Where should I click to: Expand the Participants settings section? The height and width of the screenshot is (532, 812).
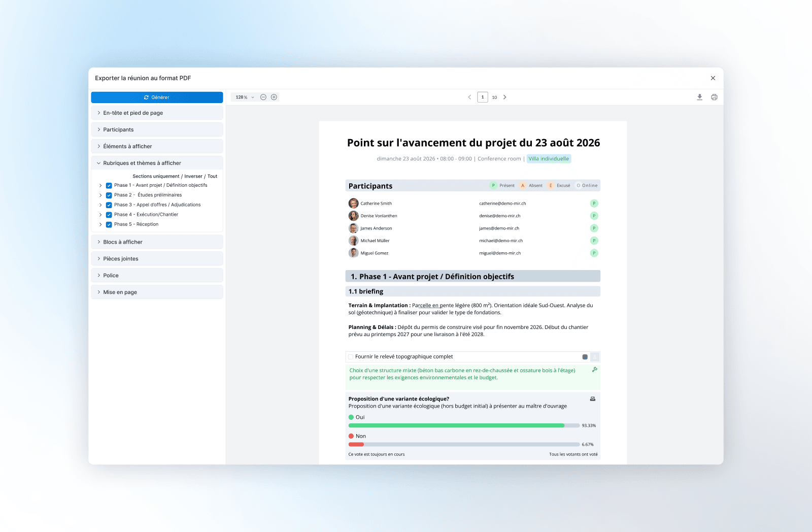point(157,129)
